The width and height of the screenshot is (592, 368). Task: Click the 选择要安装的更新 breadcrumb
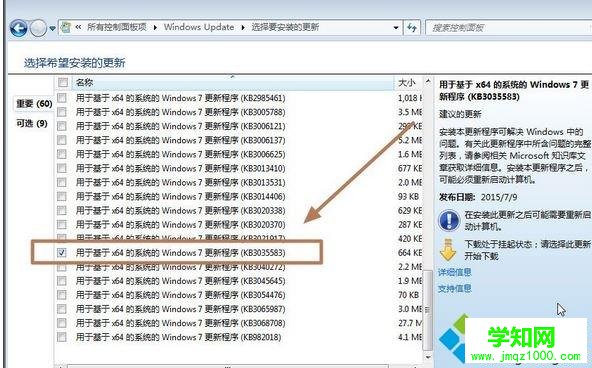[285, 27]
